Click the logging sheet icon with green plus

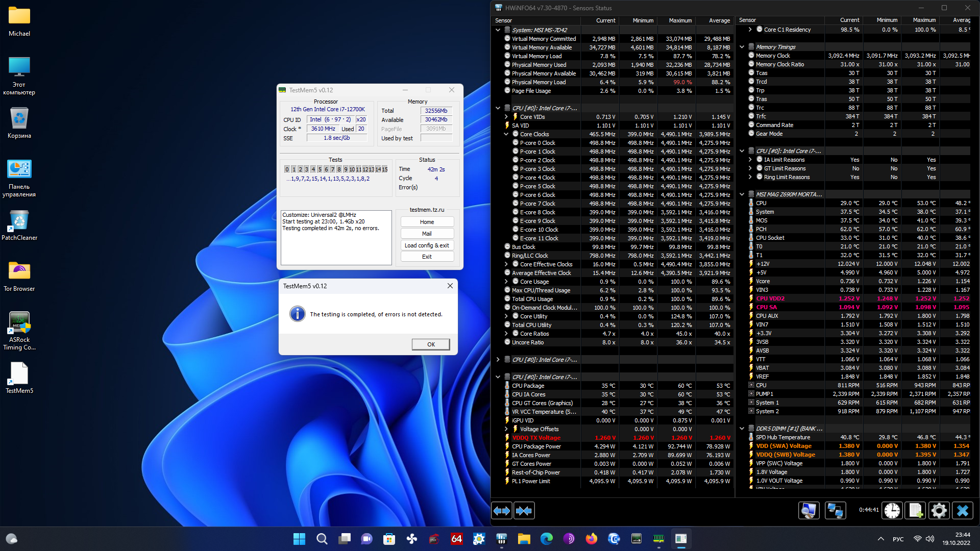pos(915,511)
